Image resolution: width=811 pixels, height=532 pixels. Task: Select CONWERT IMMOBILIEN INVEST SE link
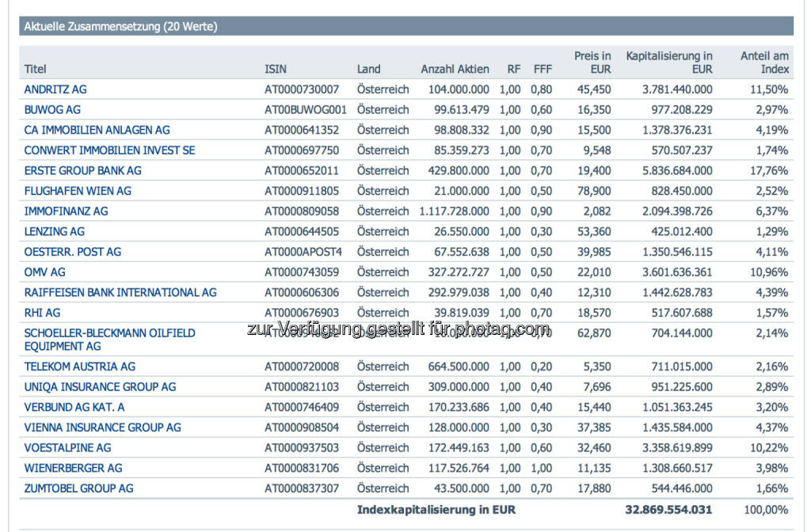click(109, 150)
